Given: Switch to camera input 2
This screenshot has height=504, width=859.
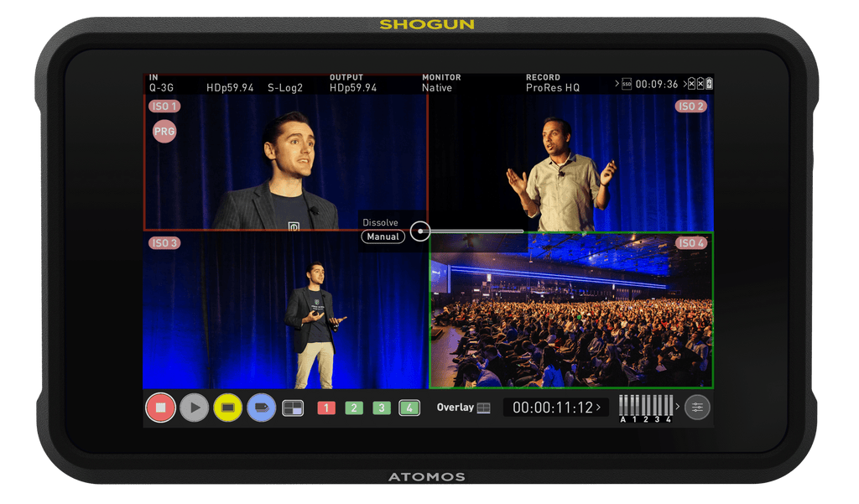Looking at the screenshot, I should coord(354,408).
